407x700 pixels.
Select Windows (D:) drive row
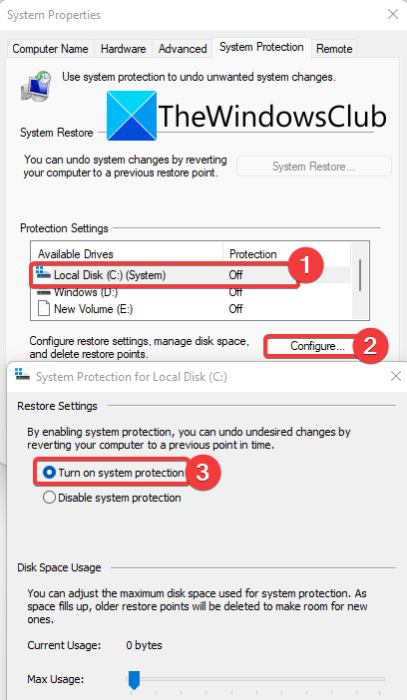coord(191,292)
